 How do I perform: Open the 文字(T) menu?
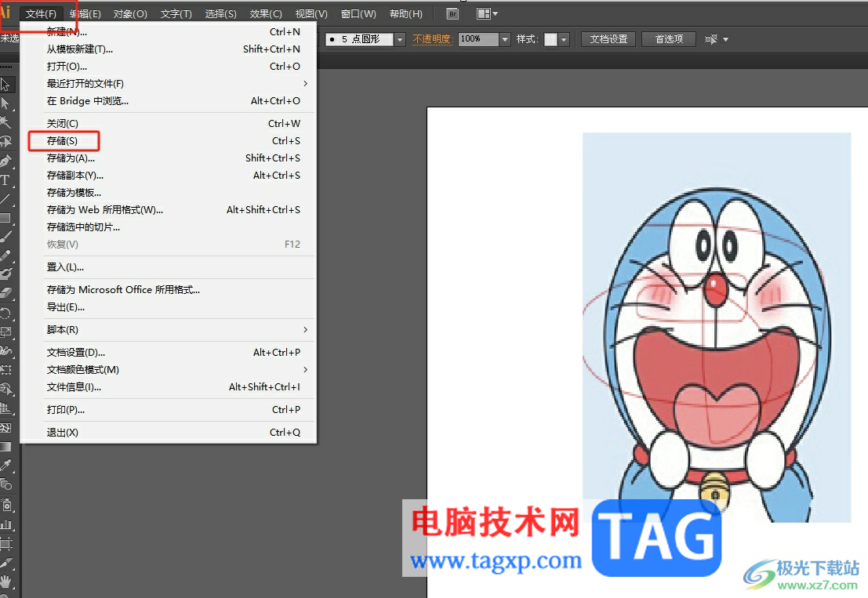[x=176, y=14]
